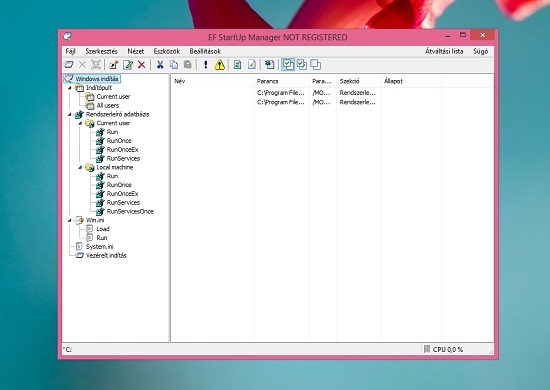Click the document with red checkmark icon
The height and width of the screenshot is (390, 550).
251,65
